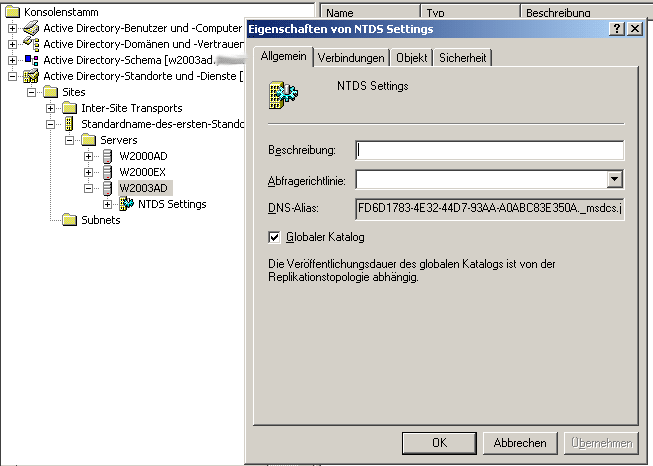This screenshot has width=653, height=466.
Task: Click the dialog help question mark button
Action: [x=617, y=29]
